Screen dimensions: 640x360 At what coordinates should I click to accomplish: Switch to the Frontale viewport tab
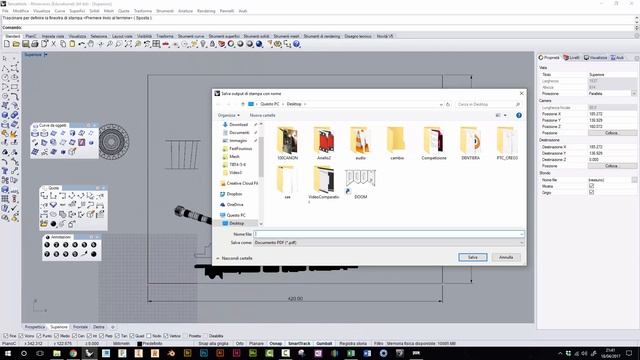(x=80, y=327)
